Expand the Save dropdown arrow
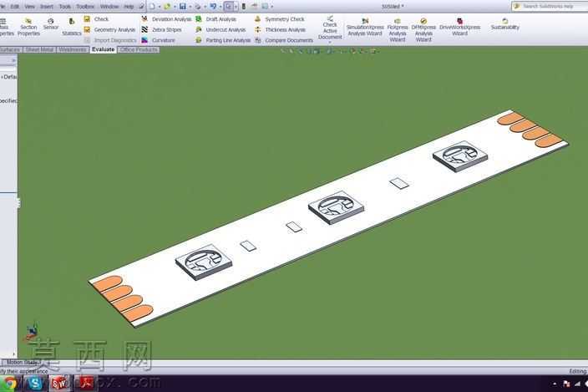Screen dimensions: 588x392 coord(190,7)
